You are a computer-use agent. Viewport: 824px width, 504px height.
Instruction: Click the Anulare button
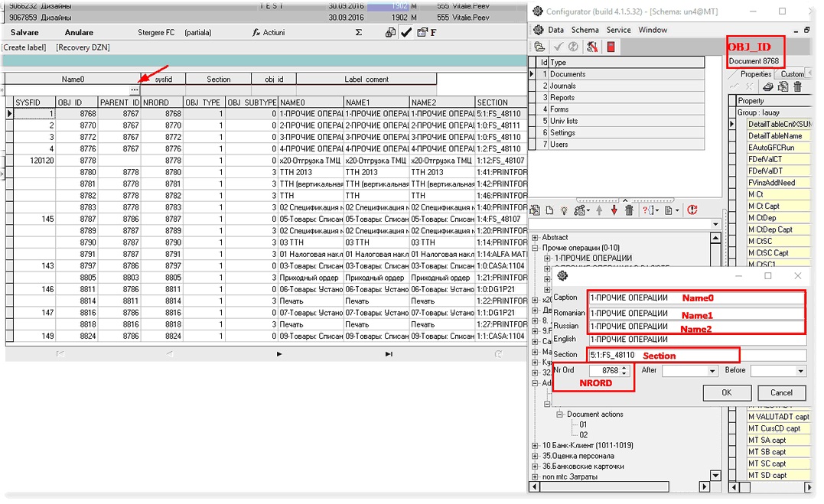point(79,33)
